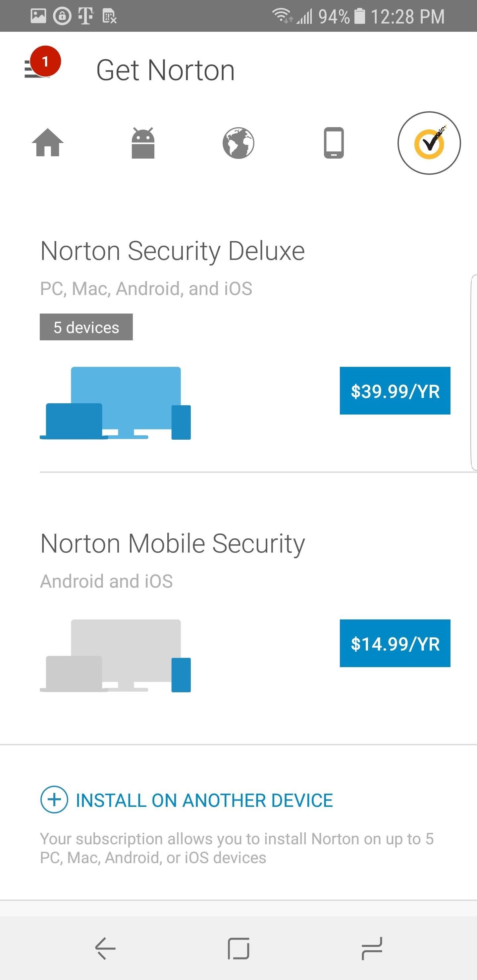
Task: Tap the gray devices illustration
Action: 115,656
